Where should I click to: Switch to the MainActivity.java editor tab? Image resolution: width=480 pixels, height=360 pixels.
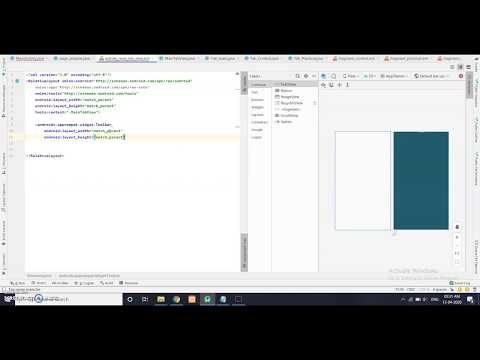29,59
